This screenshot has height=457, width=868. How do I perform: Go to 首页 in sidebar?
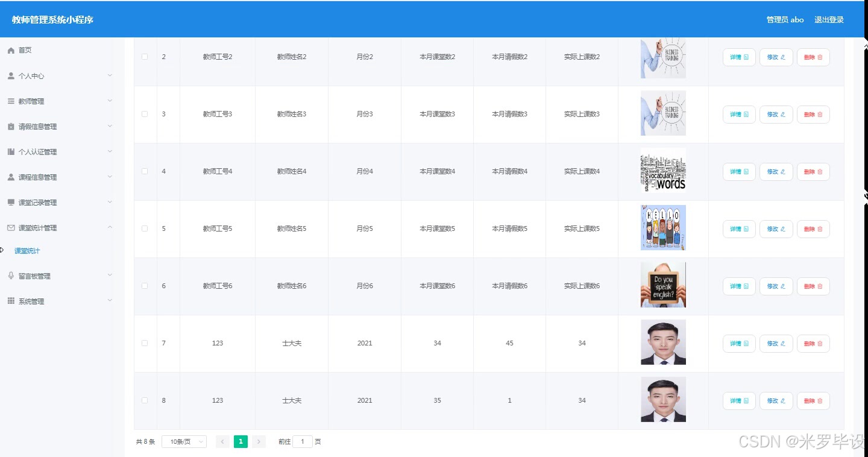click(25, 51)
